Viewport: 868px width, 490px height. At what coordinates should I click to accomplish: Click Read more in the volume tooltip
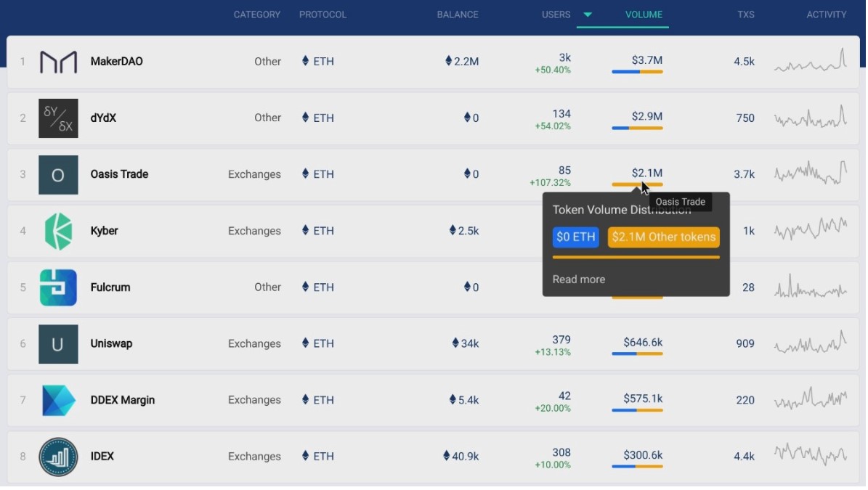(x=578, y=279)
